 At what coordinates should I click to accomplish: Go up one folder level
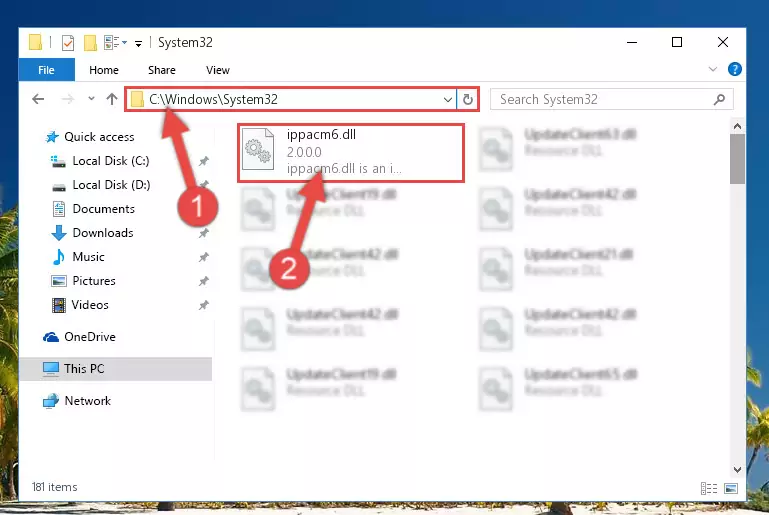pos(112,100)
